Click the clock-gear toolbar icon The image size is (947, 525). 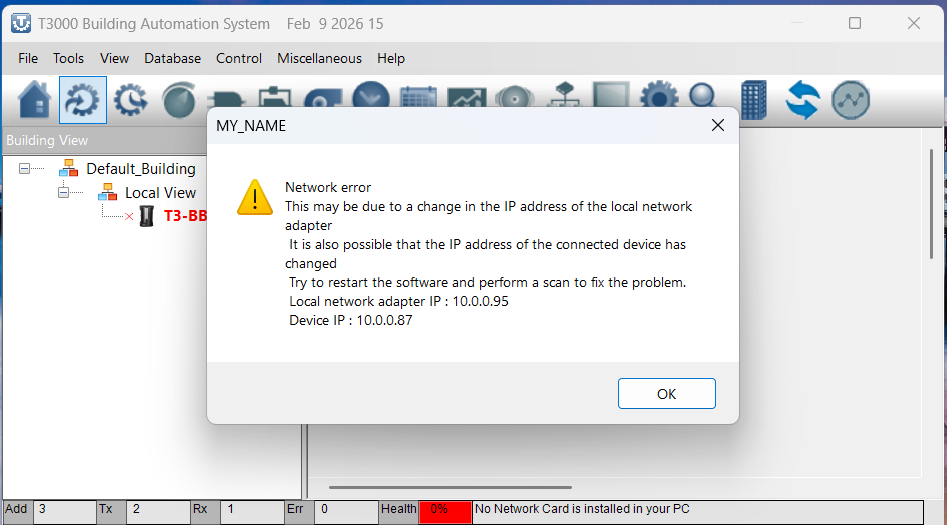coord(130,100)
